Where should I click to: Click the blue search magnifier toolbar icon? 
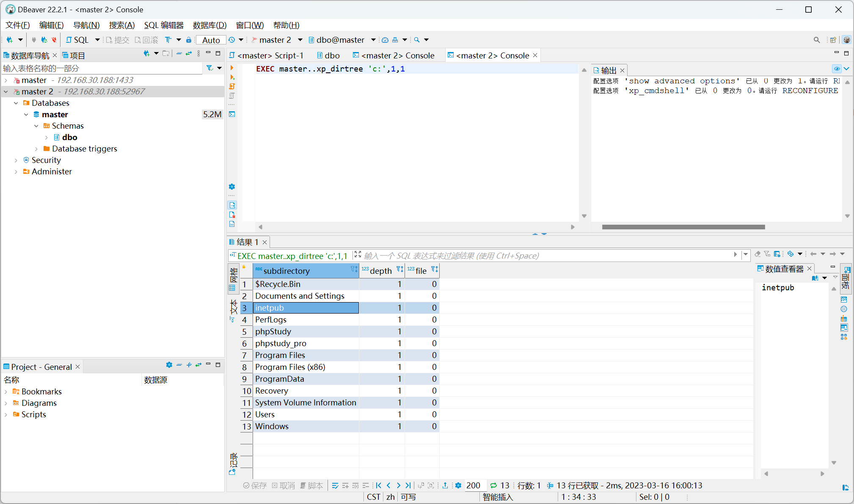pyautogui.click(x=417, y=40)
